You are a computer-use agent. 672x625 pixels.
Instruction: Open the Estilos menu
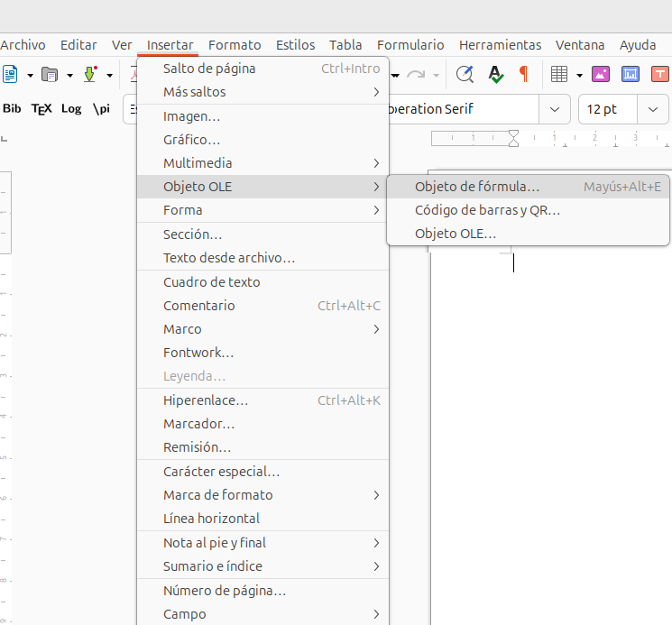[295, 45]
